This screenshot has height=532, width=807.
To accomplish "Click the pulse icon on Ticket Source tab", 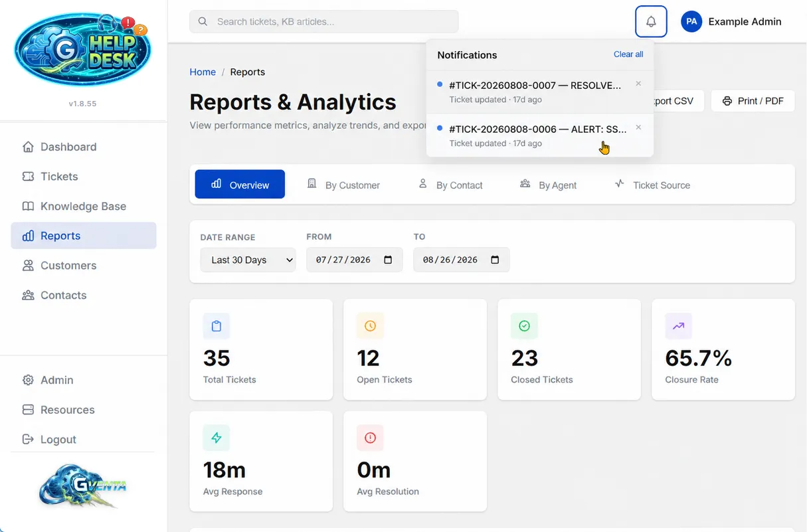I will pos(619,183).
